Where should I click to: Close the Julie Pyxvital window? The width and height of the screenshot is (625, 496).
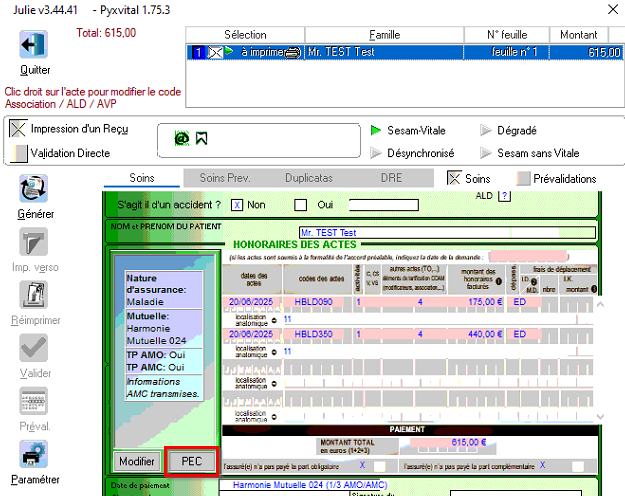coord(613,9)
